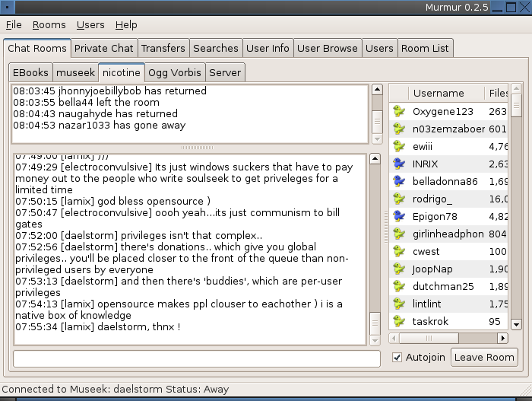The image size is (532, 401).
Task: Switch to the Transfers tab
Action: [x=163, y=48]
